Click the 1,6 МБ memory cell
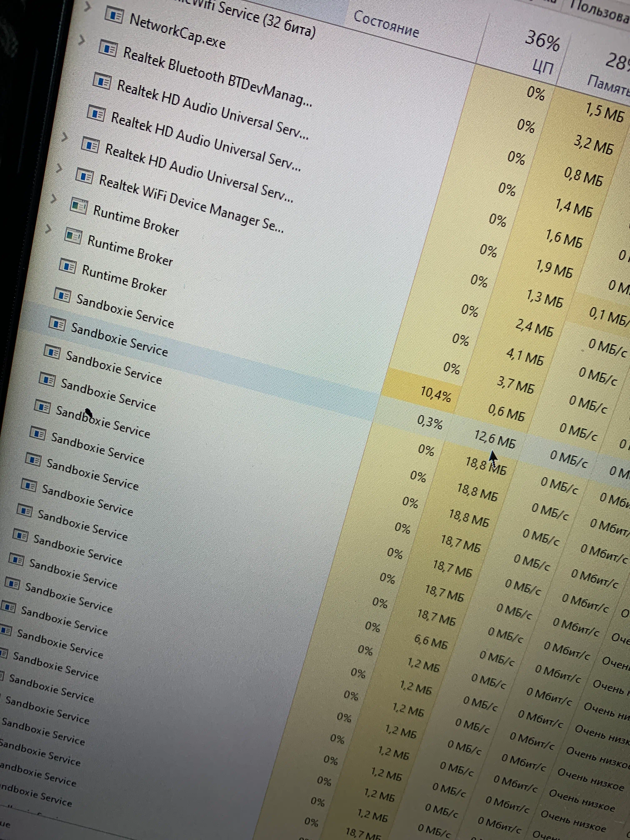This screenshot has width=630, height=840. (564, 239)
